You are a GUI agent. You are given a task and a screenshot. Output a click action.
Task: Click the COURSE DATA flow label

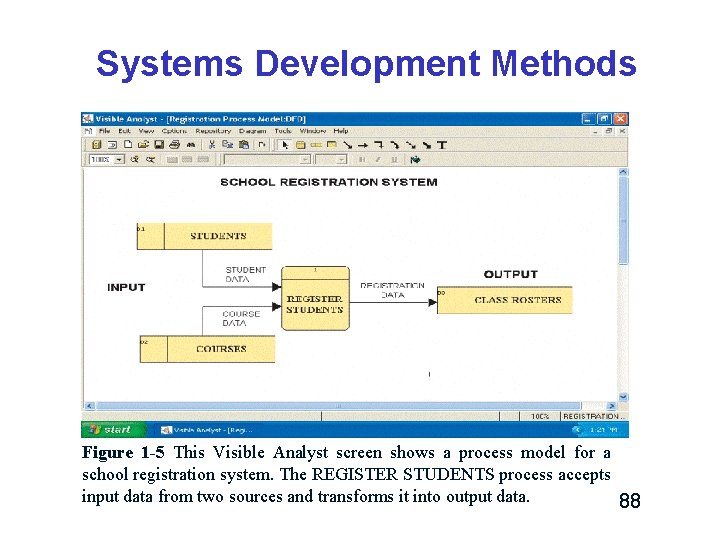[x=241, y=318]
